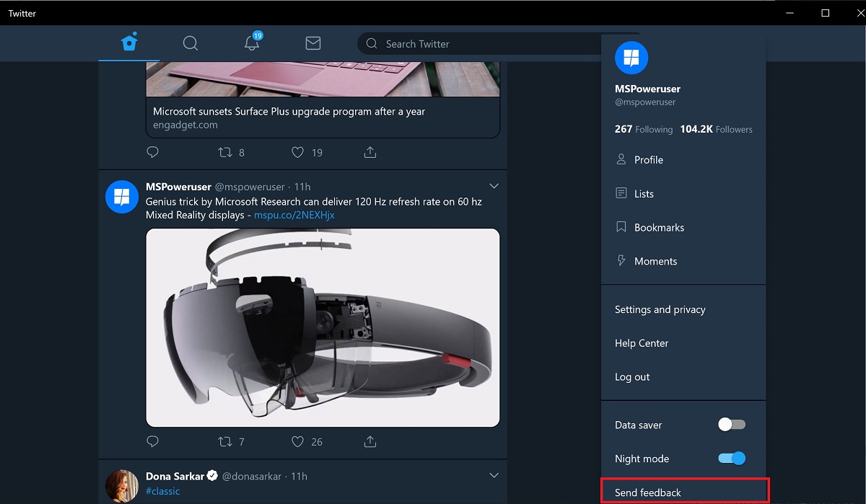
Task: Select Log out
Action: click(x=683, y=377)
